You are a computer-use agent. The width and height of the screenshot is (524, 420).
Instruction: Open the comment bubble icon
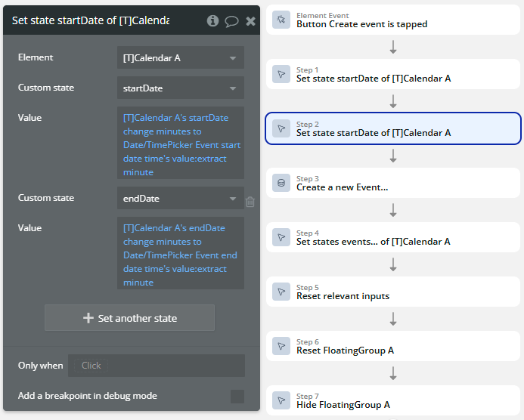point(231,20)
